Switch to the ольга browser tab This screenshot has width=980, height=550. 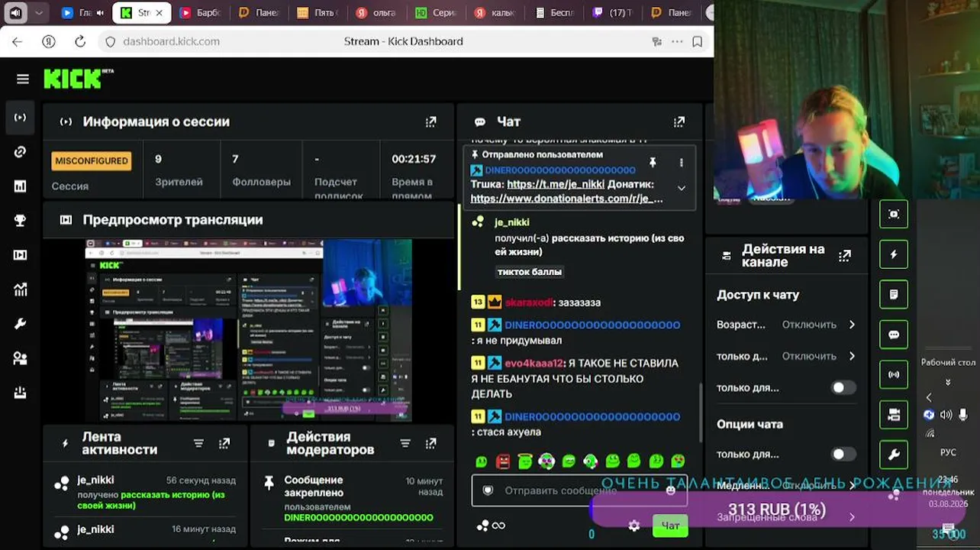378,12
